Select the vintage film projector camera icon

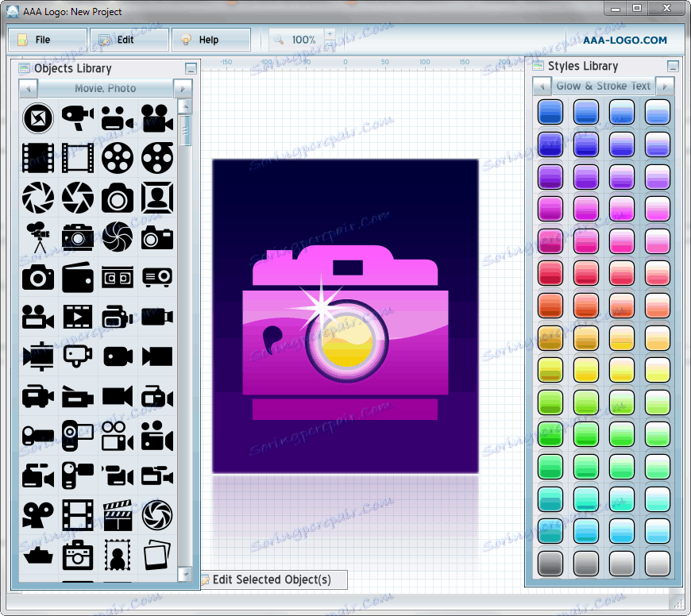38,515
